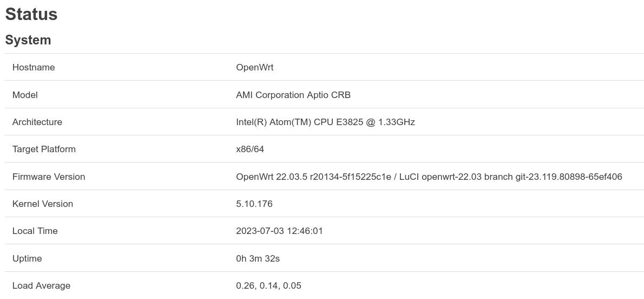Click the 5.10.176 kernel value
644x299 pixels.
point(254,204)
